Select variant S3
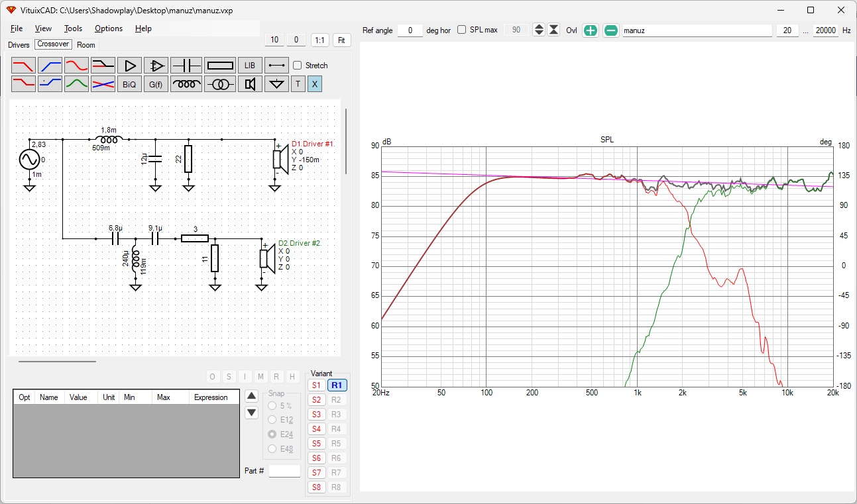The width and height of the screenshot is (857, 504). [316, 414]
